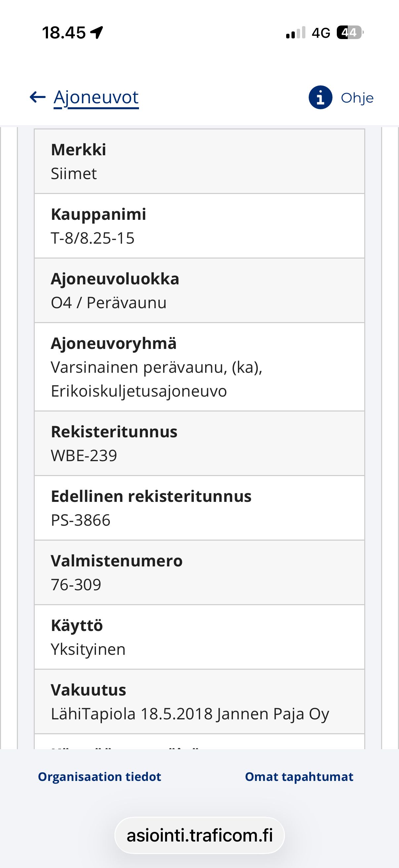Tap the 4G network indicator
The image size is (399, 868).
click(321, 33)
